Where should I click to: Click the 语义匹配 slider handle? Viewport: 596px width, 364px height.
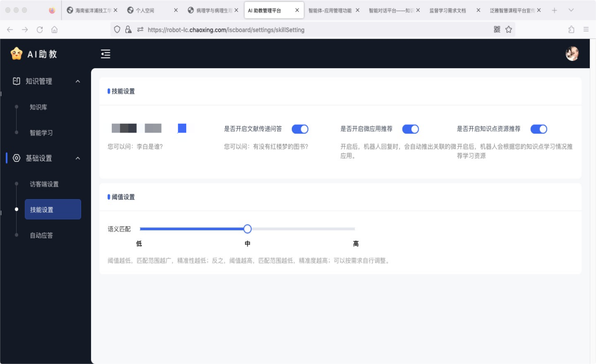coord(248,229)
